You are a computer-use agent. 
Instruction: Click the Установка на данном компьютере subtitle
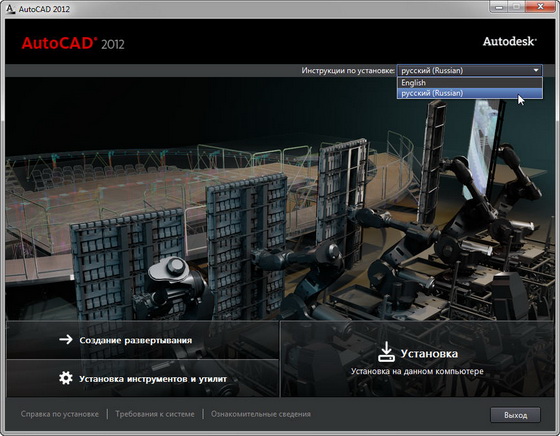point(417,371)
